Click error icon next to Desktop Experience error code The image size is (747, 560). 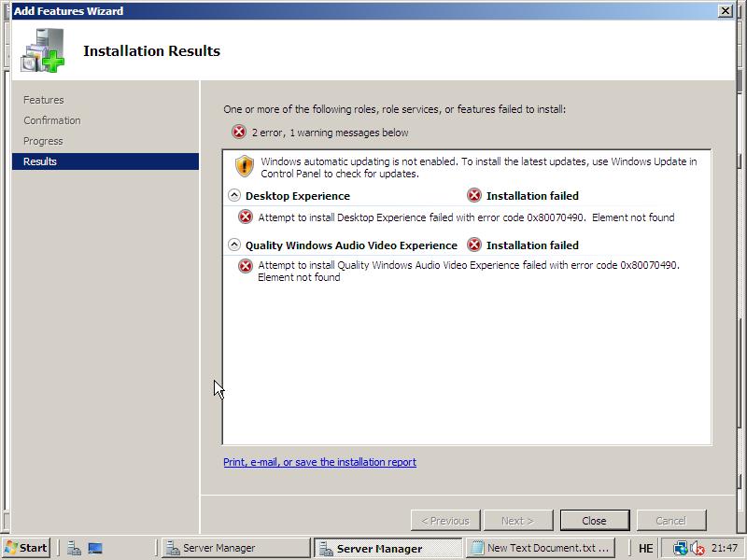point(246,217)
